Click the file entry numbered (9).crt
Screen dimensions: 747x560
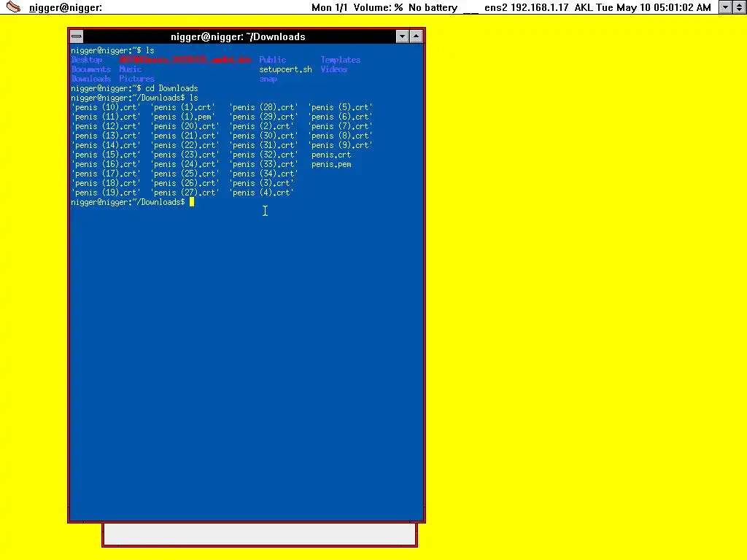[x=340, y=146]
